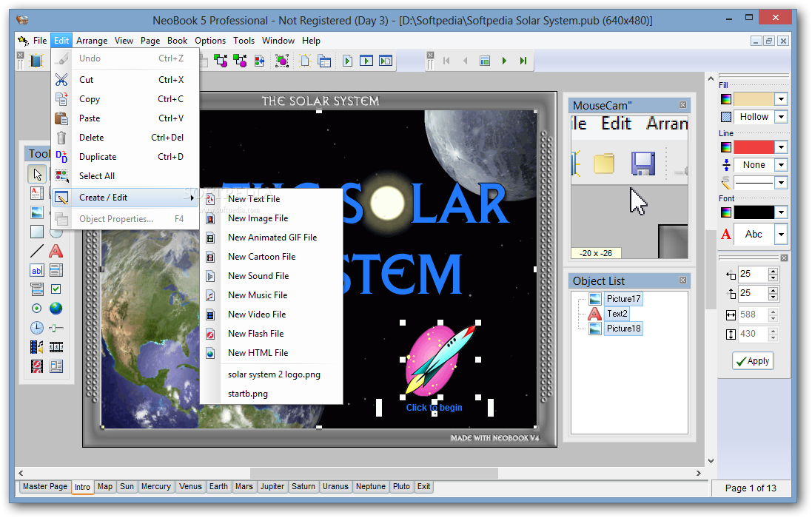Select the Picture tool in Tools palette
This screenshot has height=518, width=812.
tap(37, 212)
